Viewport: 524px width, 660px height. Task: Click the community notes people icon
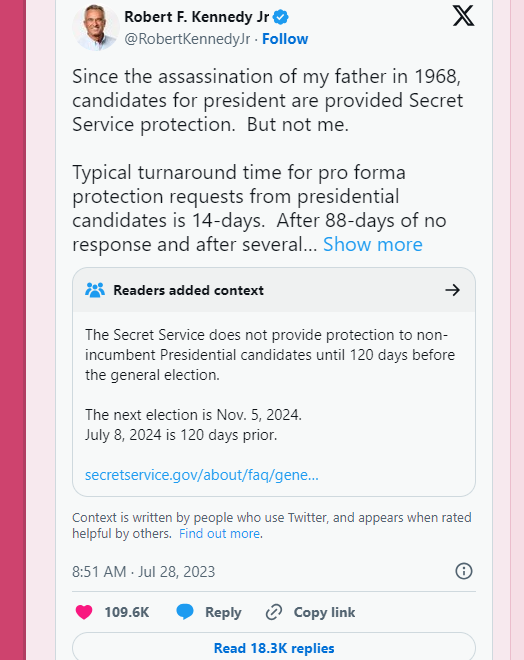(x=95, y=290)
